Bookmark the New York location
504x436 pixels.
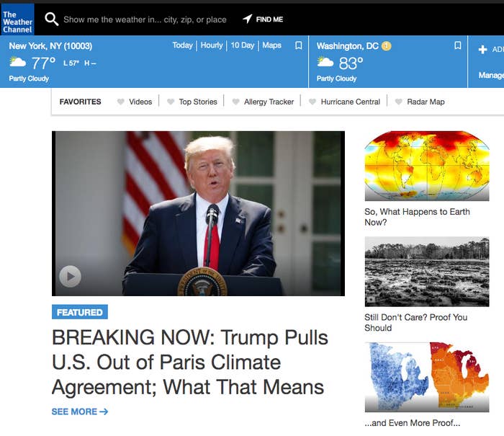299,45
